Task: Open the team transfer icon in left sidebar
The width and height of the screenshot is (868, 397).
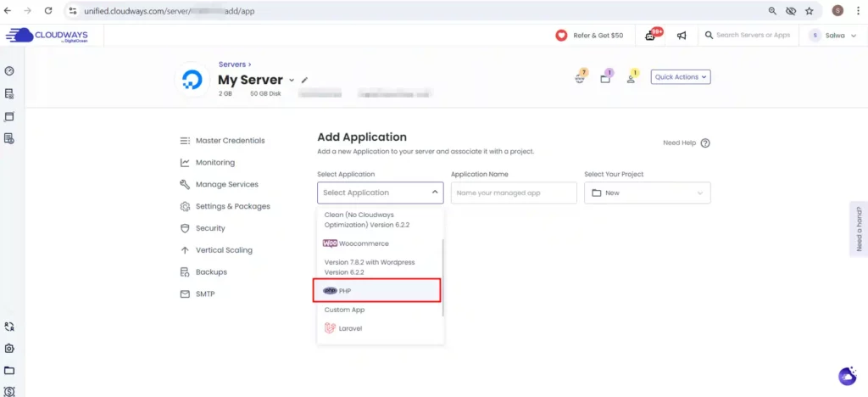Action: click(8, 327)
